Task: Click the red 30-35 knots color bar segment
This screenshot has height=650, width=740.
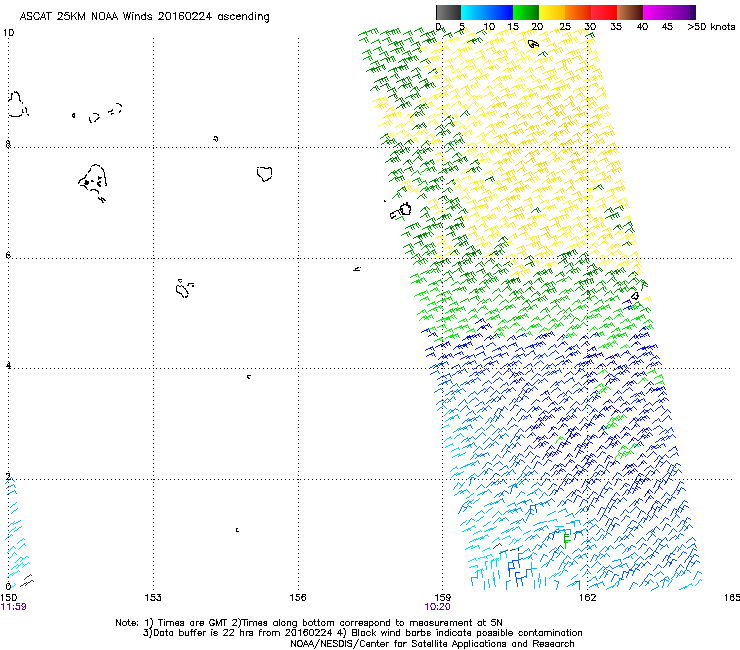Action: pyautogui.click(x=604, y=12)
